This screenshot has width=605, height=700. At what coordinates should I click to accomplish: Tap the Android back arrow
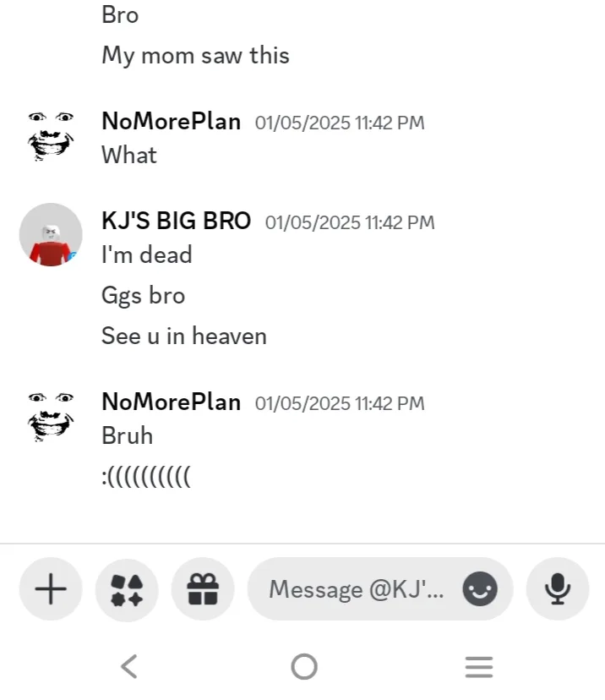(x=129, y=666)
